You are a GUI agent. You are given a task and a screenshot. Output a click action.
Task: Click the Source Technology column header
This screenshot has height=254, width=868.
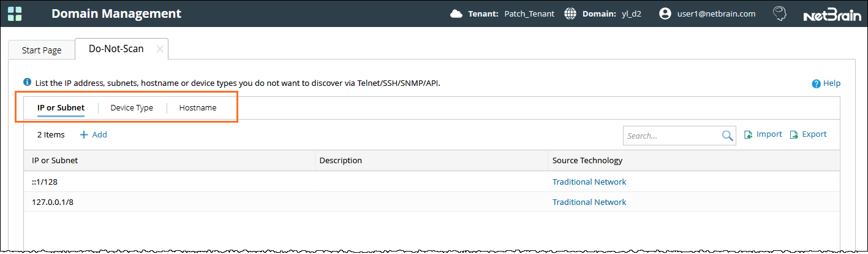tap(587, 161)
